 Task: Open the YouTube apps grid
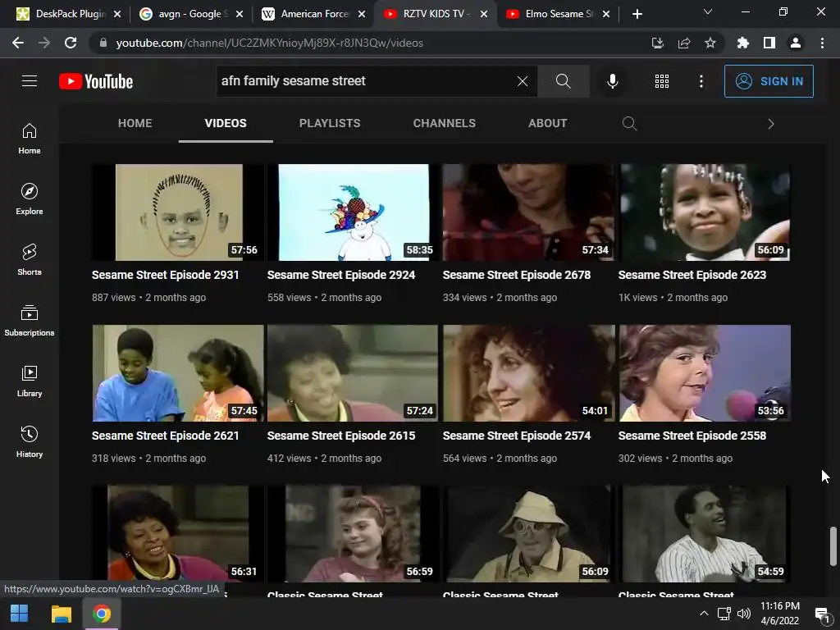point(662,81)
